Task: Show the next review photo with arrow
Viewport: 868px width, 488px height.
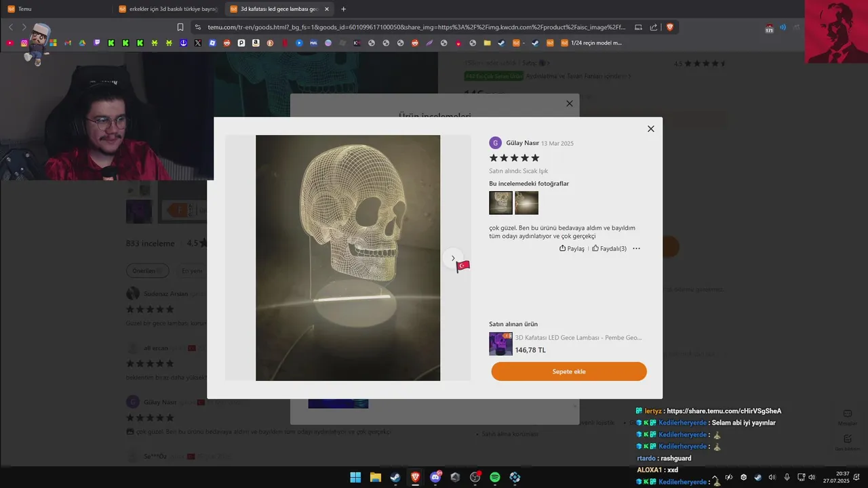Action: point(453,258)
